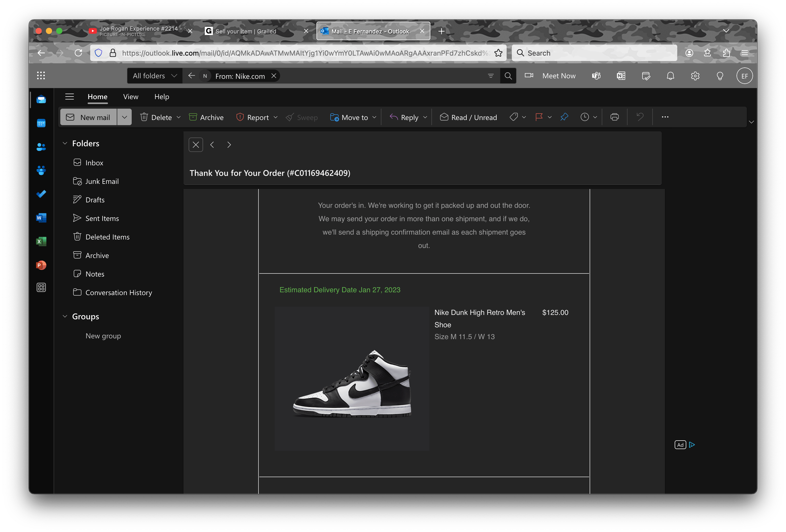Open Teams icon in header
Screen dimensions: 786x532
click(596, 76)
